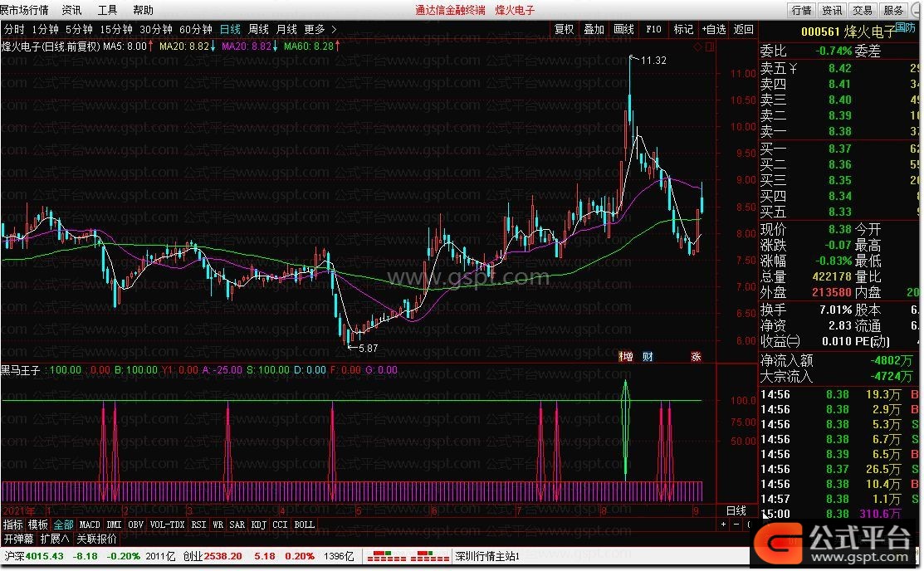Zoom in with the plus button
924x571 pixels.
point(724,524)
